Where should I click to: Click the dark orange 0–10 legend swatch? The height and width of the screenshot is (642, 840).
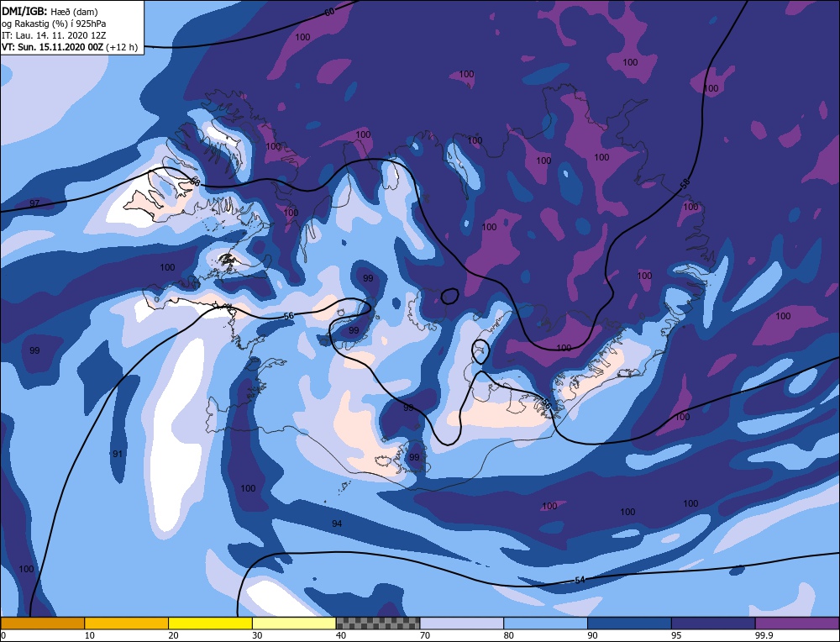click(42, 623)
